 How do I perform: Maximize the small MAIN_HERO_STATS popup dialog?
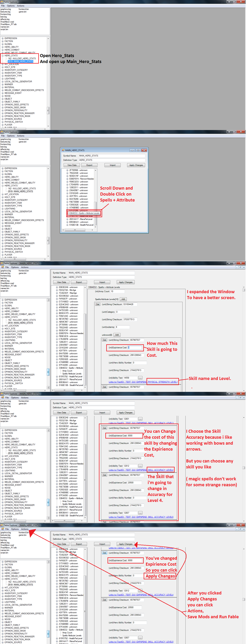point(138,150)
